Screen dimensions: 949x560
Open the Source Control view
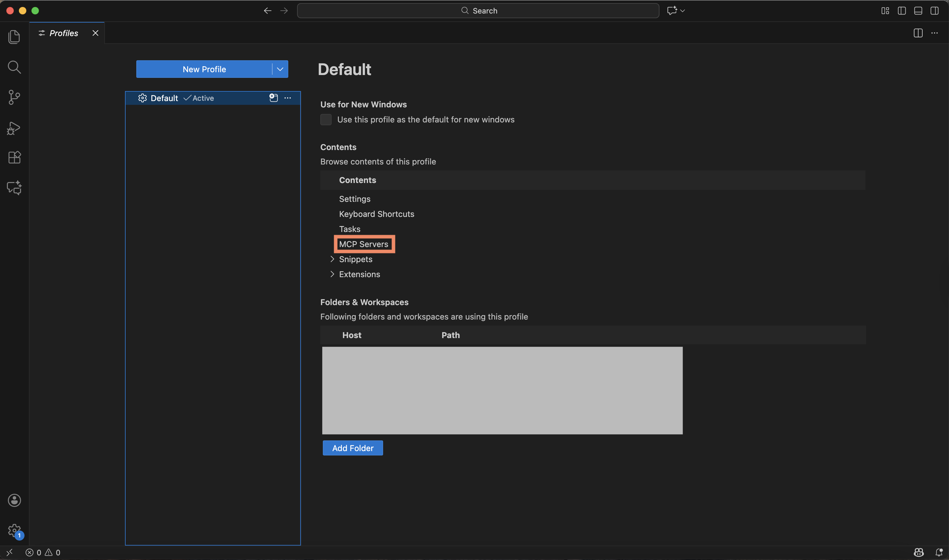coord(14,97)
